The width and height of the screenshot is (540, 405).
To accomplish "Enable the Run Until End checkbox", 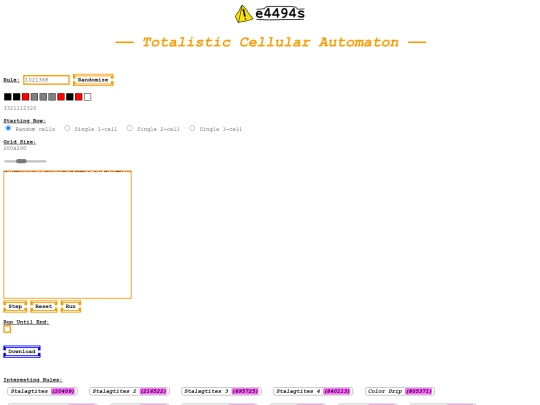I will (x=7, y=329).
